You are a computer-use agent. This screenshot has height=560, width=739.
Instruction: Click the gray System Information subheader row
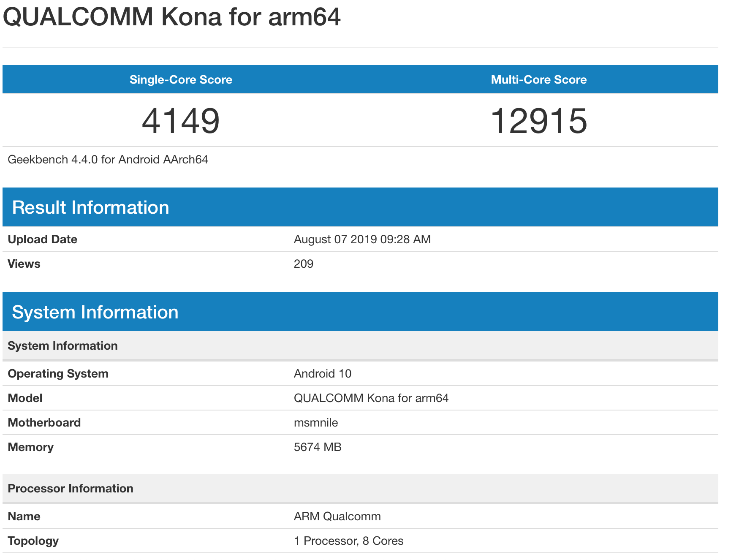[360, 346]
